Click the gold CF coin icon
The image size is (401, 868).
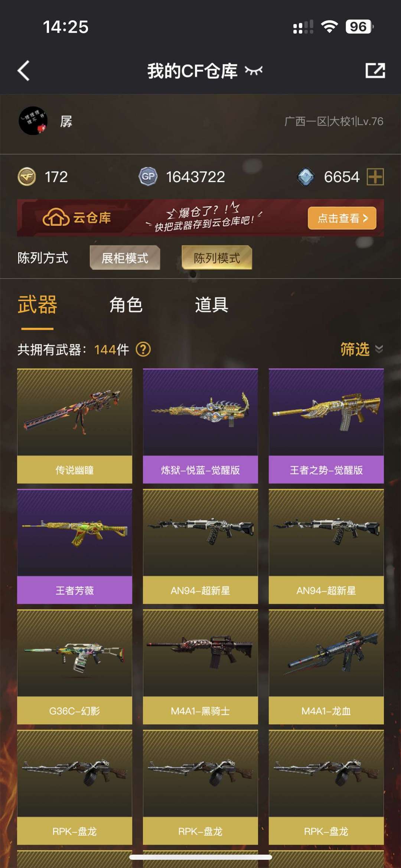(27, 176)
